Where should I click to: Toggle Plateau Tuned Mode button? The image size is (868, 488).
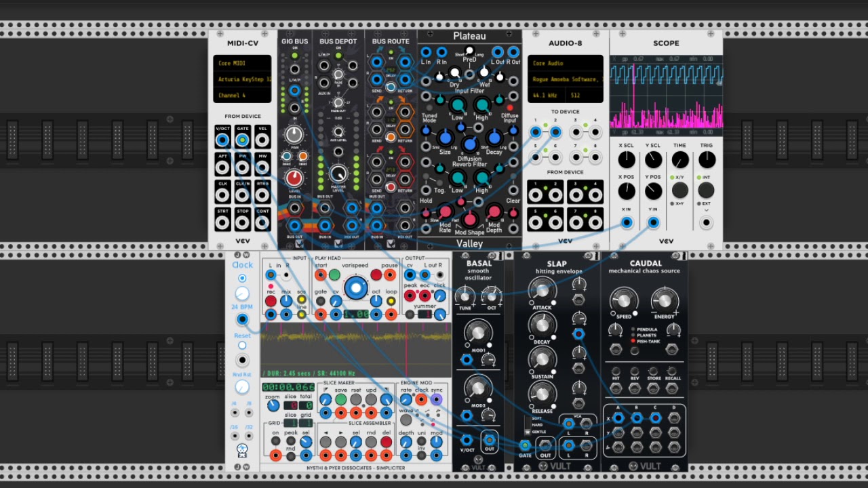pos(429,108)
